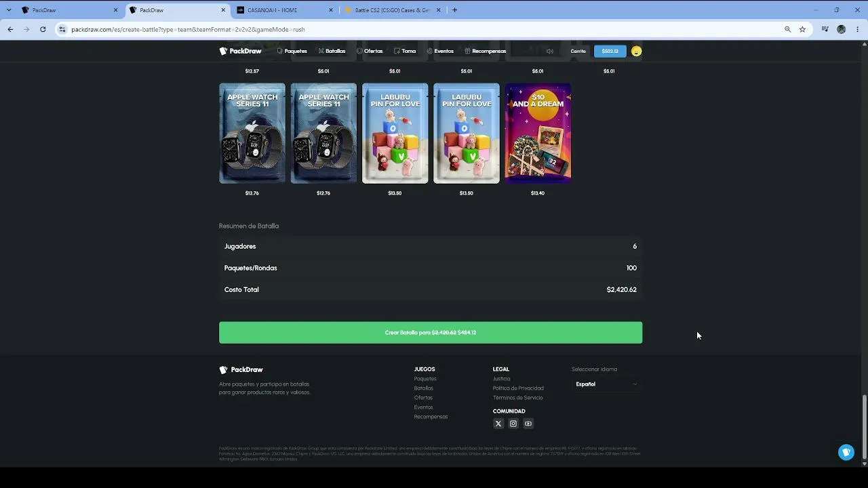Click the address bar URL field
Viewport: 868px width, 488px height.
tap(420, 29)
